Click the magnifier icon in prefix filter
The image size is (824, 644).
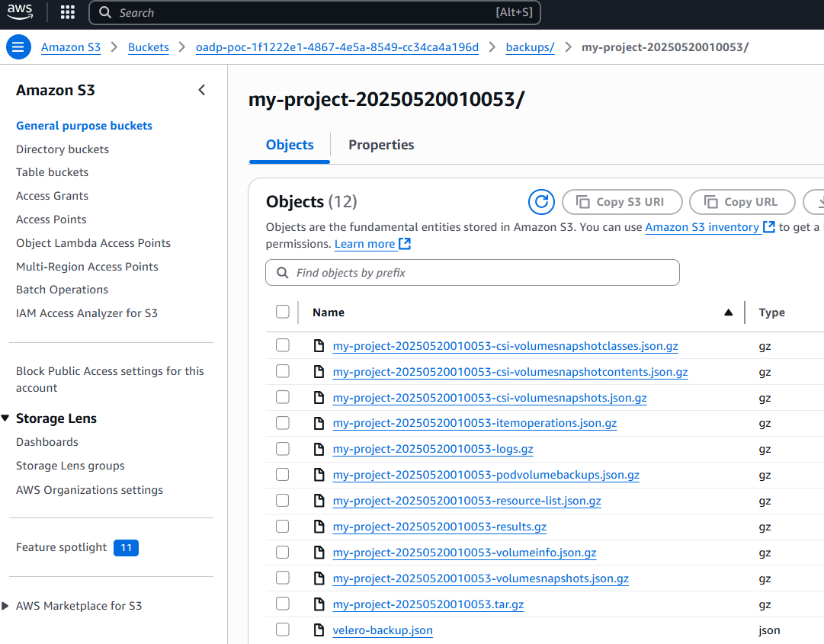282,273
